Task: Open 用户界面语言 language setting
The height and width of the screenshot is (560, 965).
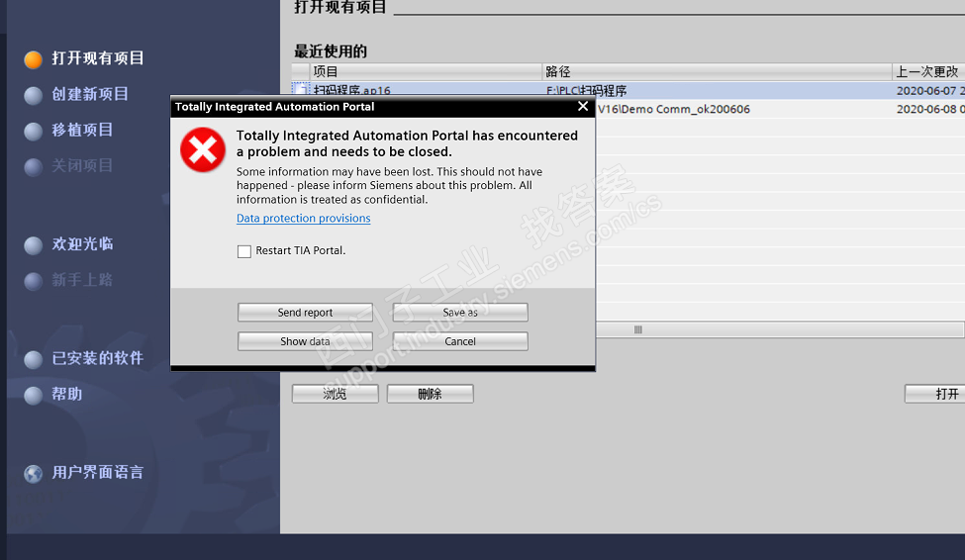Action: pos(98,472)
